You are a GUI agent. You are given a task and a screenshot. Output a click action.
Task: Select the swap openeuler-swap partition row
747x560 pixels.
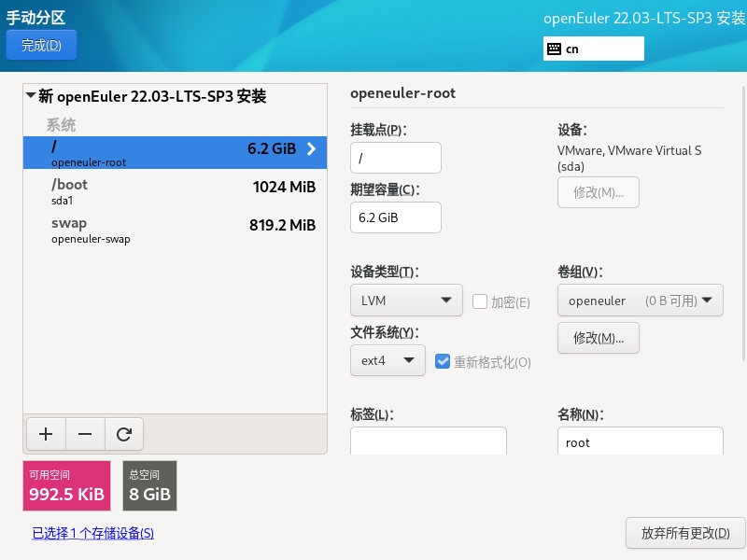pos(175,230)
